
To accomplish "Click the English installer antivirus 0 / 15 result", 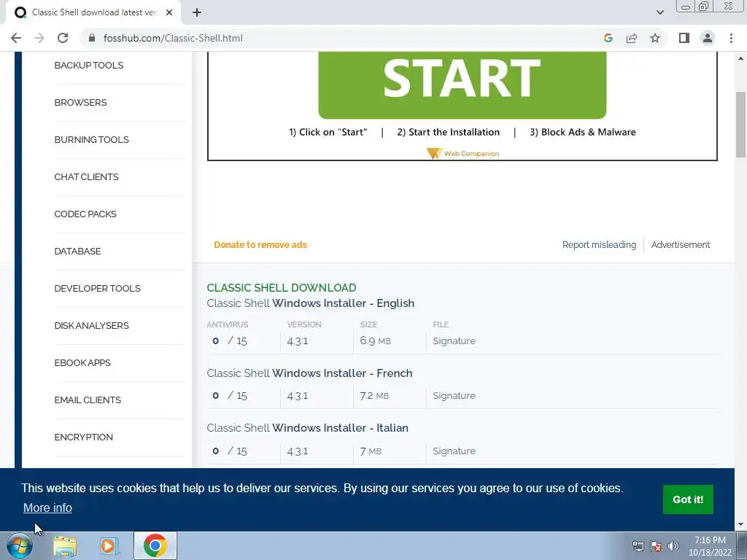I will (230, 341).
